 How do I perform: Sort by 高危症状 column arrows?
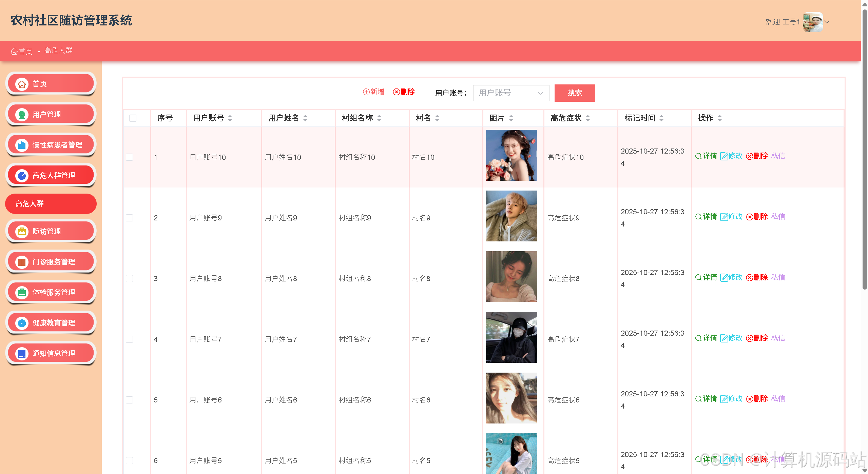pos(588,118)
